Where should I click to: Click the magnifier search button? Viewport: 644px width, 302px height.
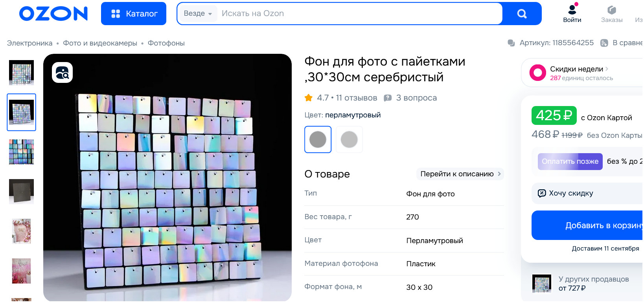[522, 14]
